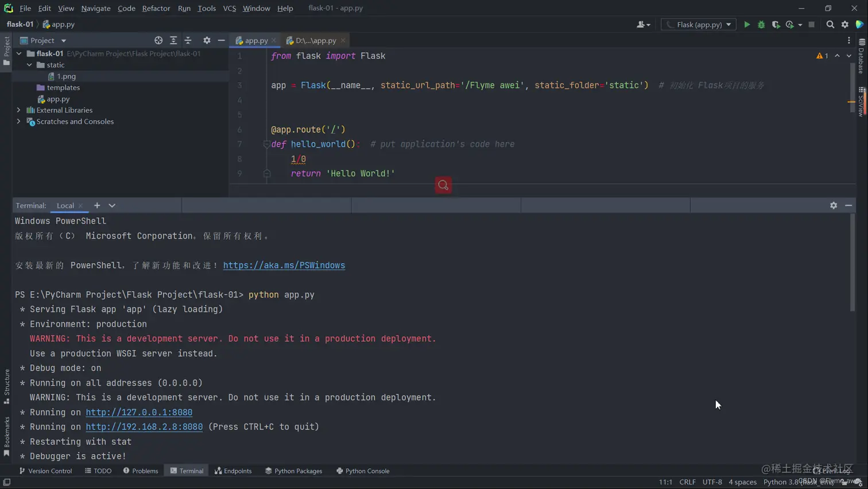Expand all in Project panel

coord(173,40)
